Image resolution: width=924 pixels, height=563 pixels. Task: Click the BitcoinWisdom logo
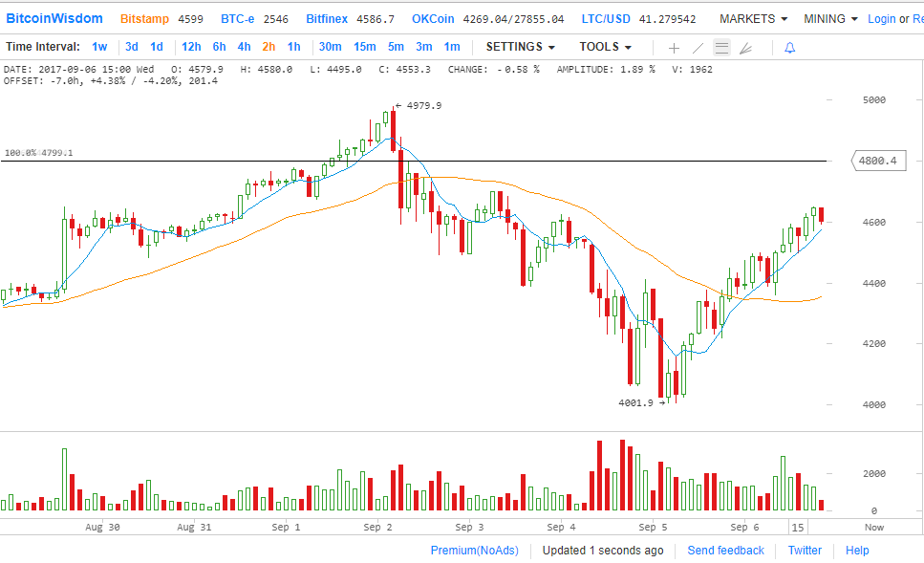(x=54, y=18)
